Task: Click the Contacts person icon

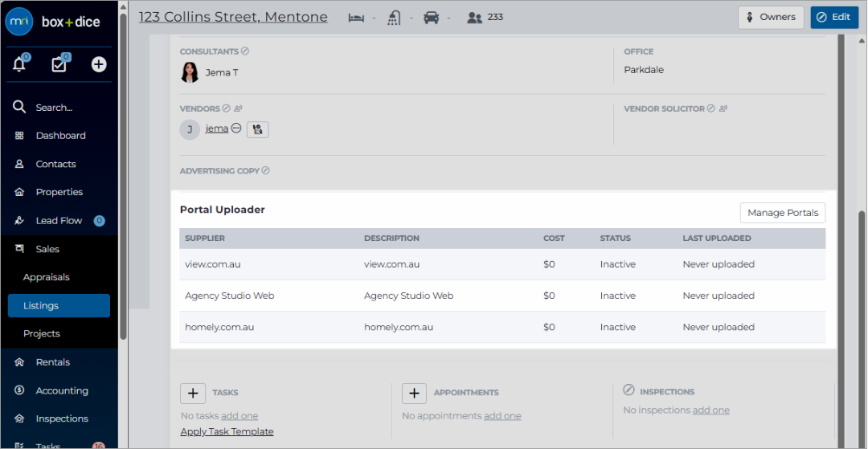Action: (19, 164)
